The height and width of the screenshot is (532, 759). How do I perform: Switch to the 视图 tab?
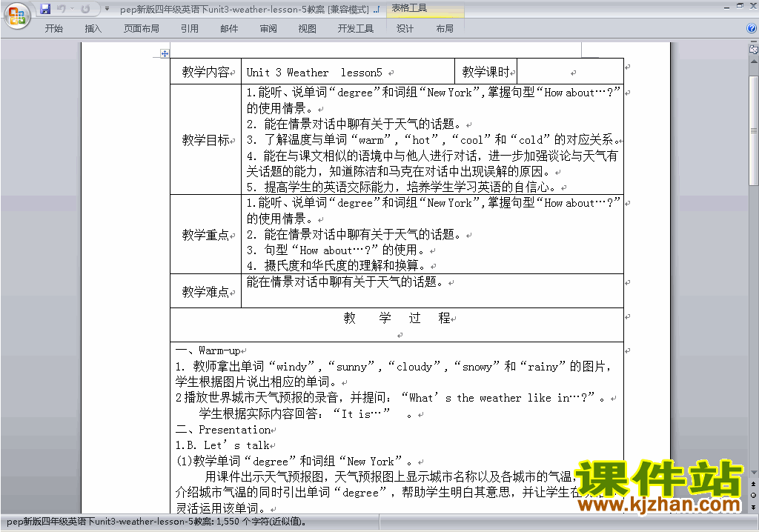click(x=307, y=29)
